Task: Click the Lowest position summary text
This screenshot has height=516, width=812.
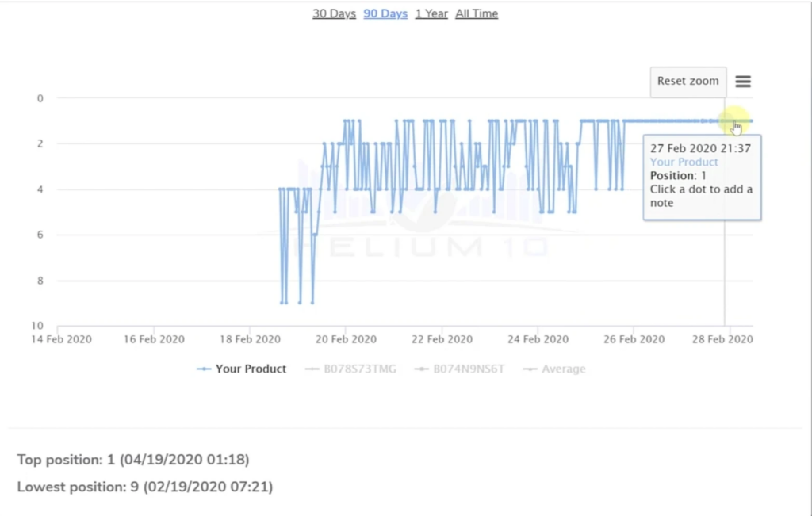Action: (145, 487)
